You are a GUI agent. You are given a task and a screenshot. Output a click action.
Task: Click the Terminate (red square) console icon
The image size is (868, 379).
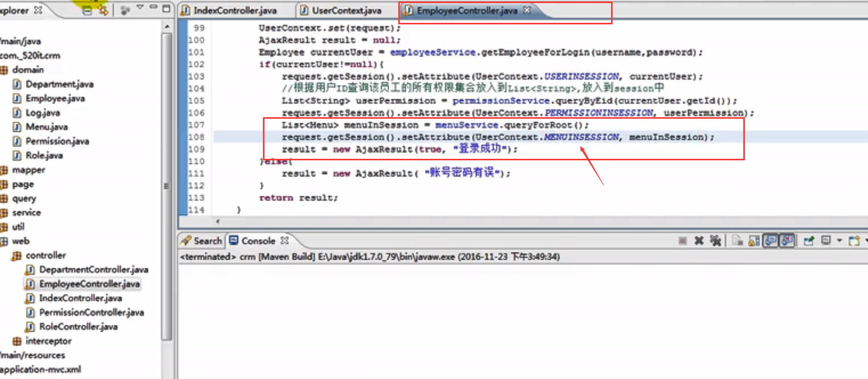pyautogui.click(x=683, y=240)
